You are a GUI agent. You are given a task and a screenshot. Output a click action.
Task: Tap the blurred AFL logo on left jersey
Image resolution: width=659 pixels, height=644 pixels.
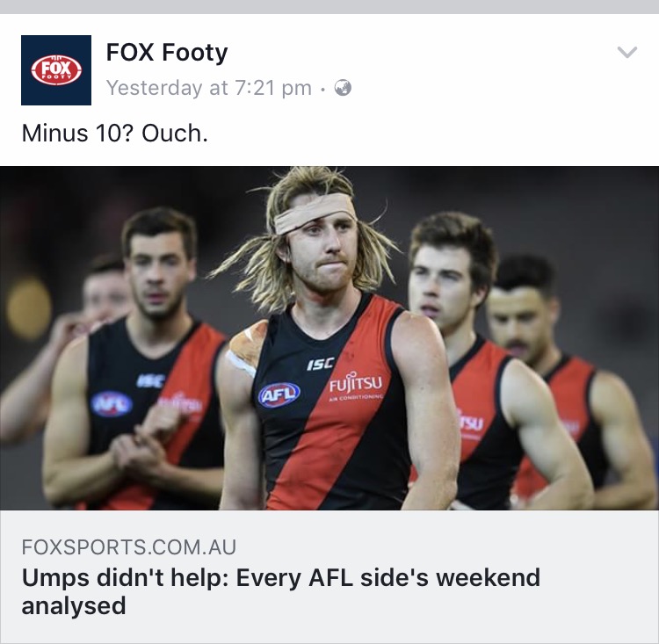(112, 404)
